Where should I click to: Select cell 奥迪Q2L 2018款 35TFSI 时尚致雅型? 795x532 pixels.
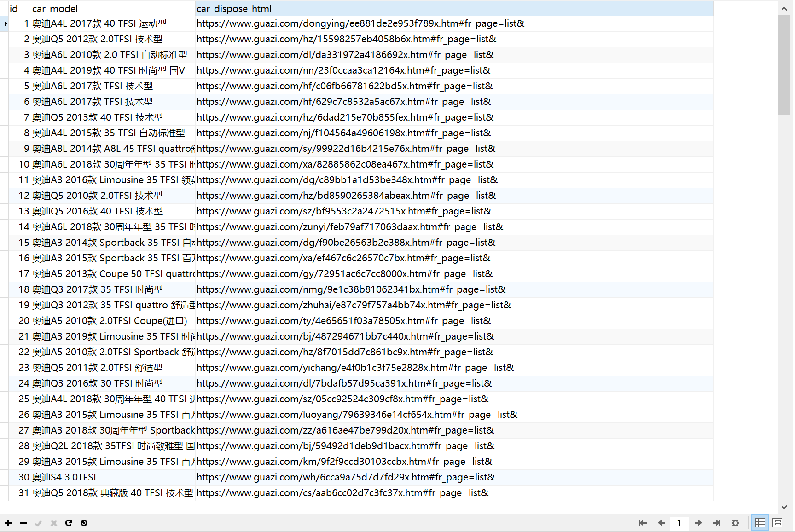113,446
